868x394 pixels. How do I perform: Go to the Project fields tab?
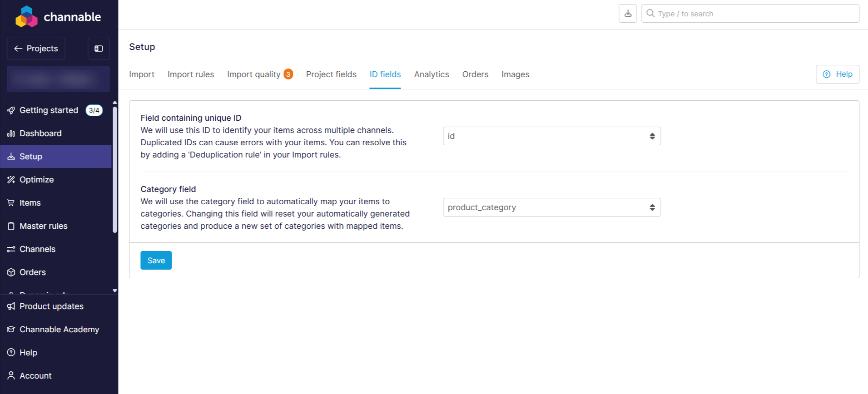(x=331, y=74)
